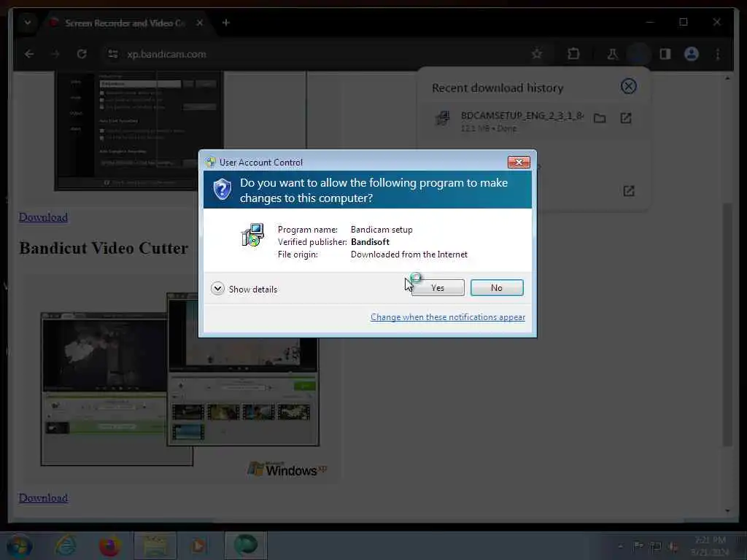Show hidden tray icons arrow

pyautogui.click(x=620, y=546)
